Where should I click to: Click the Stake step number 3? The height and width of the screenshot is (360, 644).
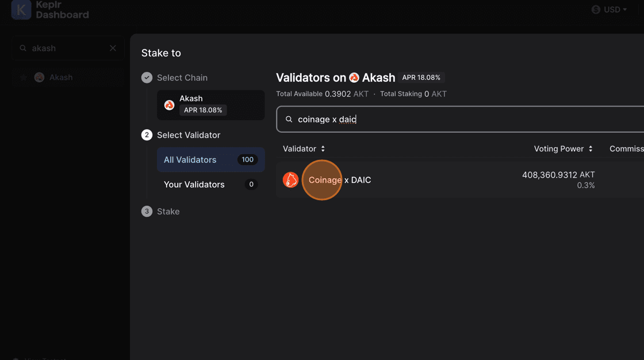point(147,212)
